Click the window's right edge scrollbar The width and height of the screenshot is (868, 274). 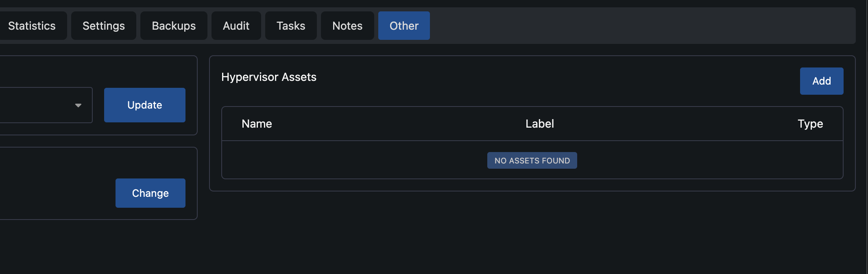[867, 137]
